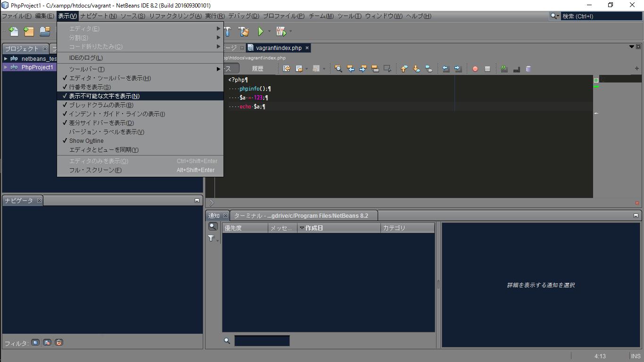Expand the PhpProject1 tree node
Viewport: 644px width, 362px height.
tap(5, 67)
